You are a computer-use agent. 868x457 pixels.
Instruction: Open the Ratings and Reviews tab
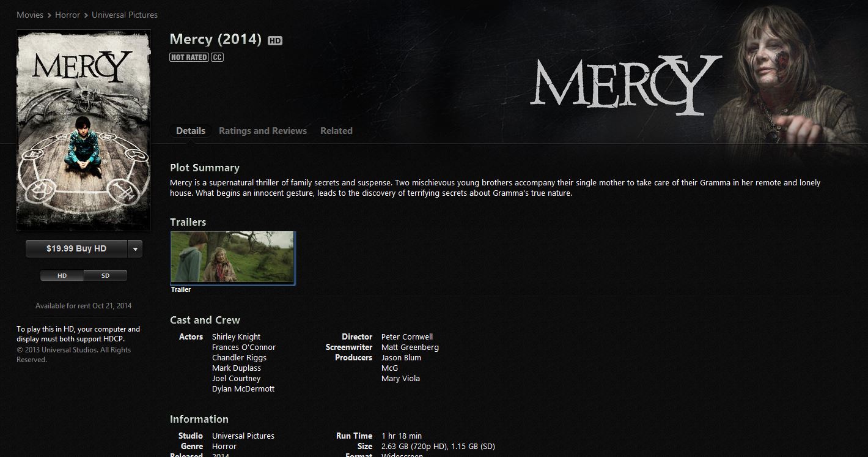pyautogui.click(x=263, y=131)
